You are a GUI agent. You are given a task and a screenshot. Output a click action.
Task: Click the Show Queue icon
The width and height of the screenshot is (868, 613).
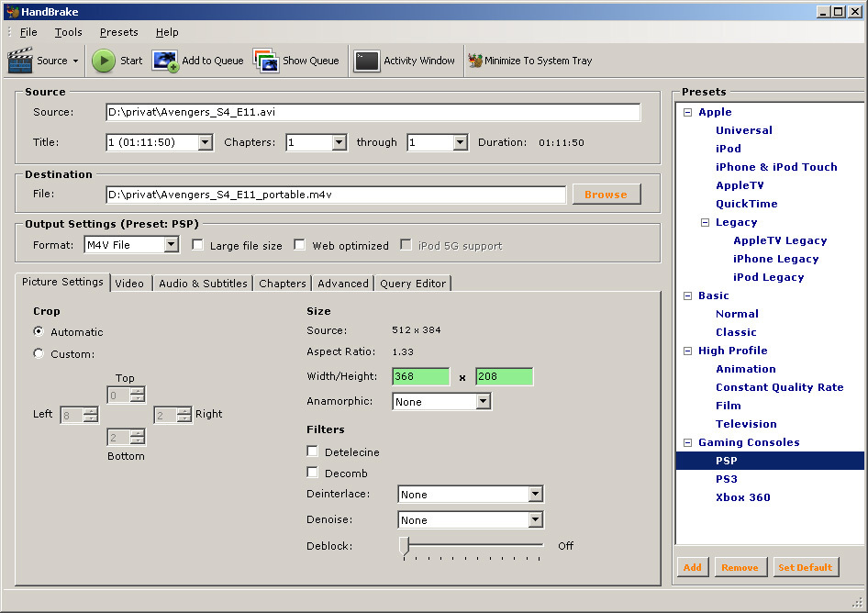(x=266, y=61)
